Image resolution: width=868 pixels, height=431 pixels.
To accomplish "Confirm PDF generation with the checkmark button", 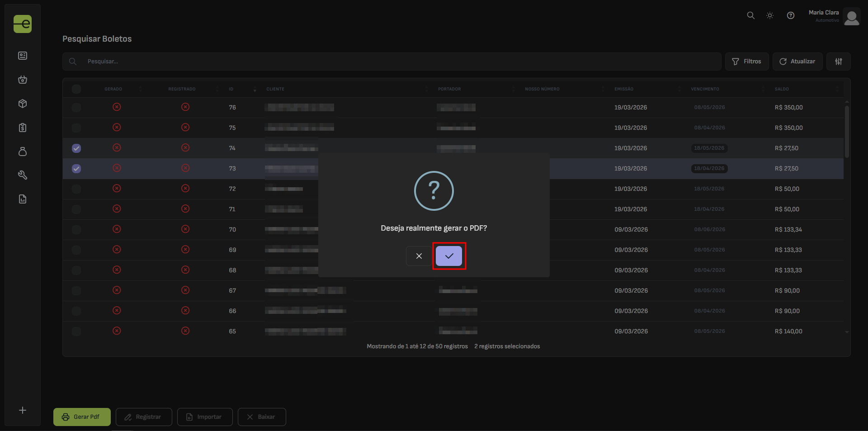I will coord(448,256).
